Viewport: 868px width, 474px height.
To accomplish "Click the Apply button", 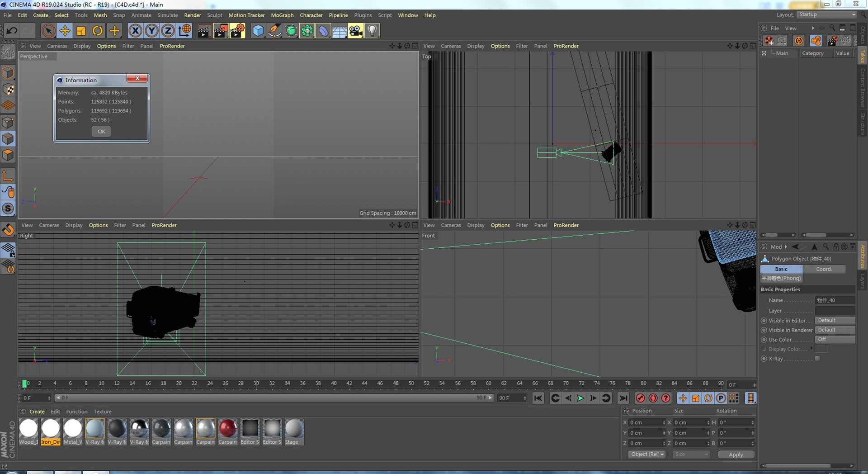I will (x=736, y=455).
